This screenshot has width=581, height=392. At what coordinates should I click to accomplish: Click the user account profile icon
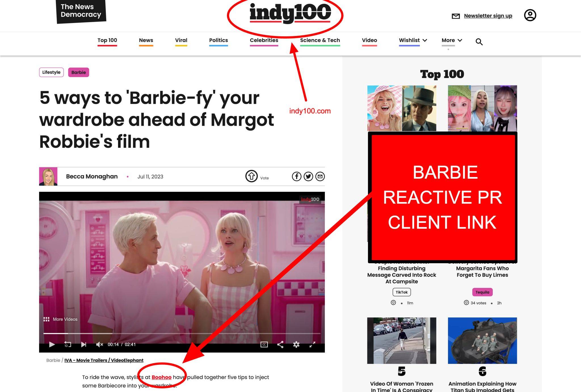click(530, 15)
